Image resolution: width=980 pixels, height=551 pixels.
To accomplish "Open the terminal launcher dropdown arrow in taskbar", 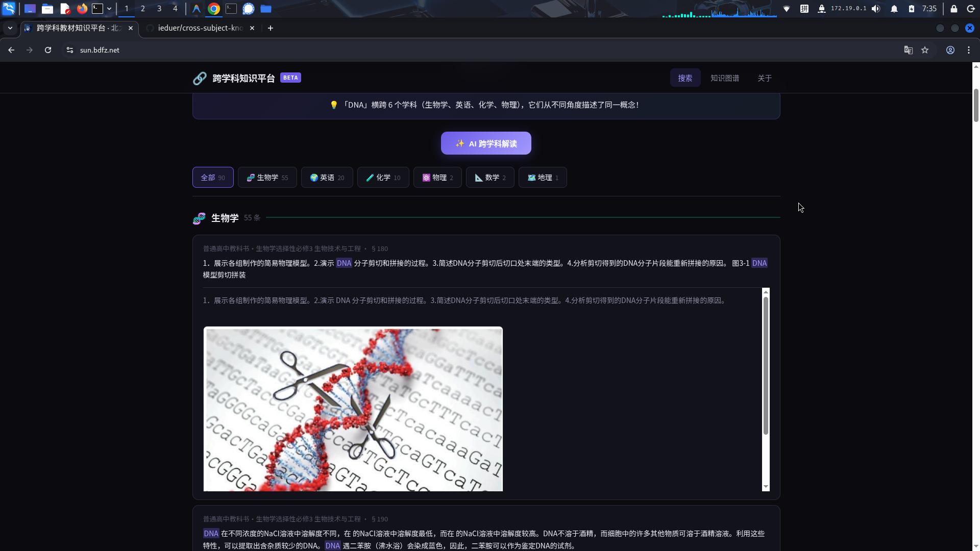I will coord(109,9).
